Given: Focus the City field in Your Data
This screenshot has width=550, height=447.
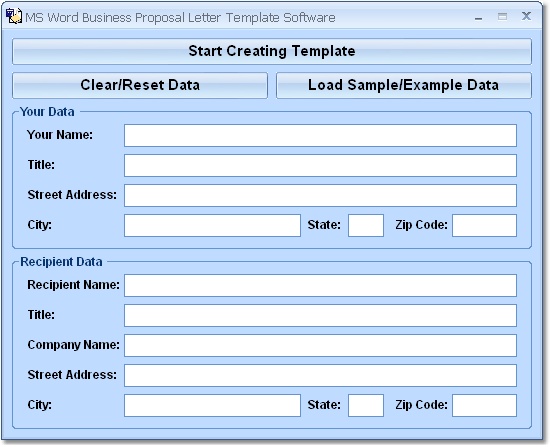Looking at the screenshot, I should tap(212, 226).
